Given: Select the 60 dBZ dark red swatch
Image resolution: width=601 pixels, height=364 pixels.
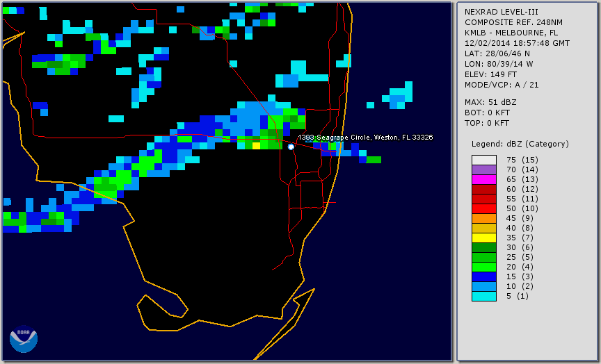Looking at the screenshot, I should click(x=483, y=189).
